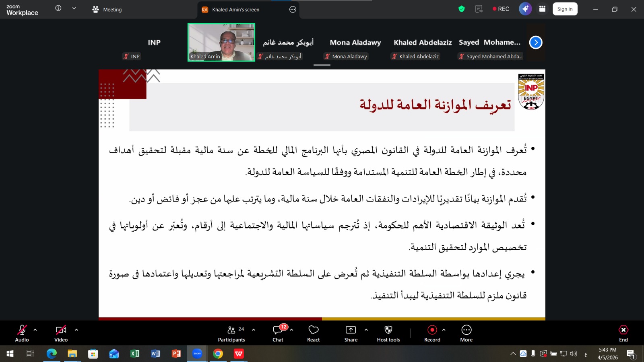644x362 pixels.
Task: Open the More options menu
Action: point(466,333)
